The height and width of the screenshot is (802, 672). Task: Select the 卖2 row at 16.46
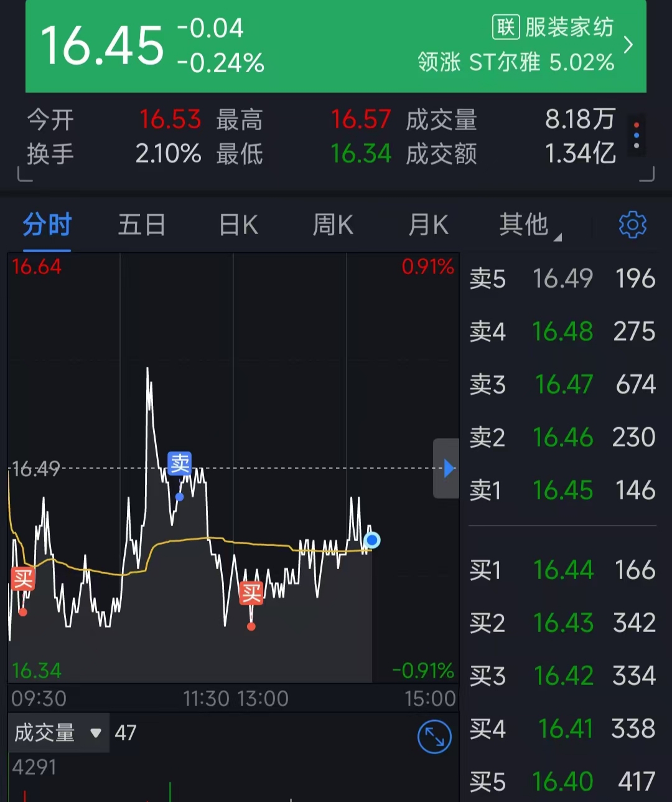562,437
